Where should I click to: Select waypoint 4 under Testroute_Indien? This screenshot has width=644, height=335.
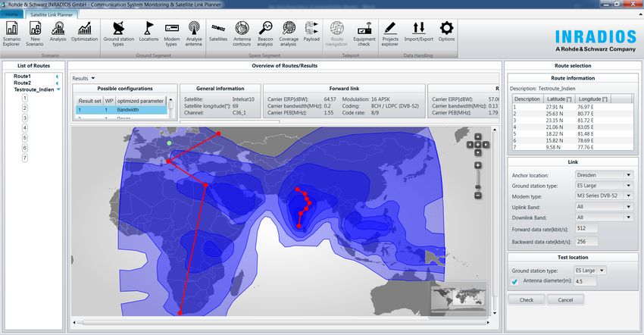coord(25,128)
